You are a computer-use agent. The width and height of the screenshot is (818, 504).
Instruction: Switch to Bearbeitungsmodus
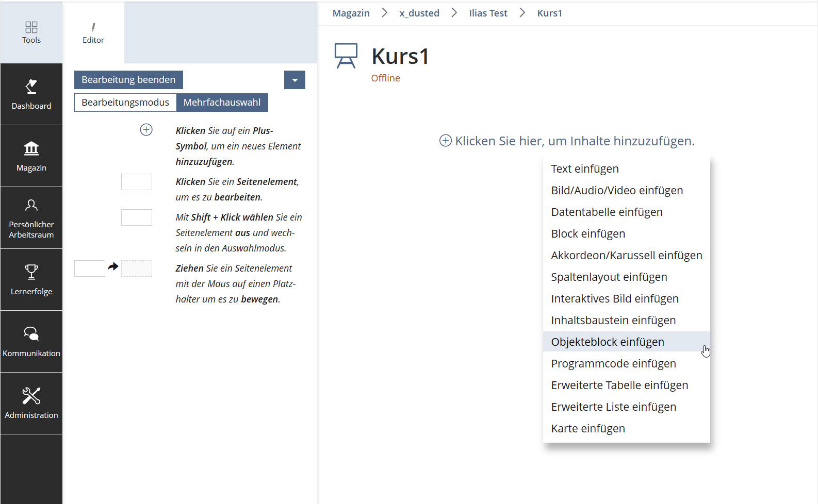click(125, 103)
